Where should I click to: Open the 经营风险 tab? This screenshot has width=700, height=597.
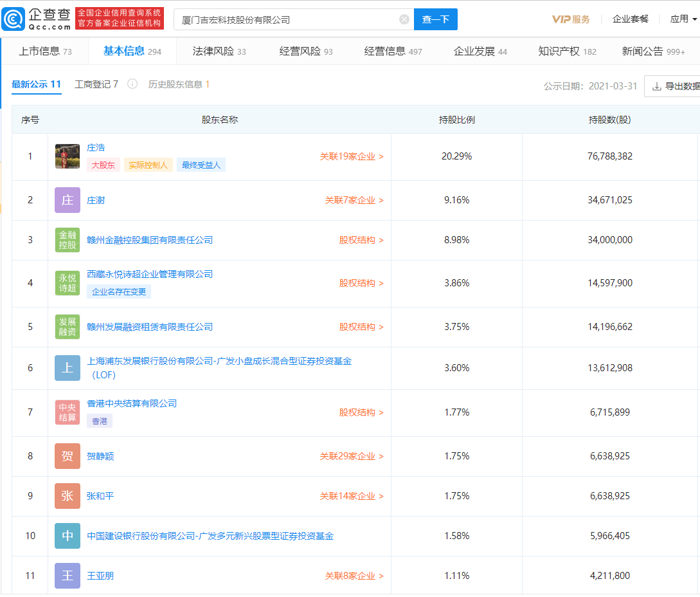point(306,51)
